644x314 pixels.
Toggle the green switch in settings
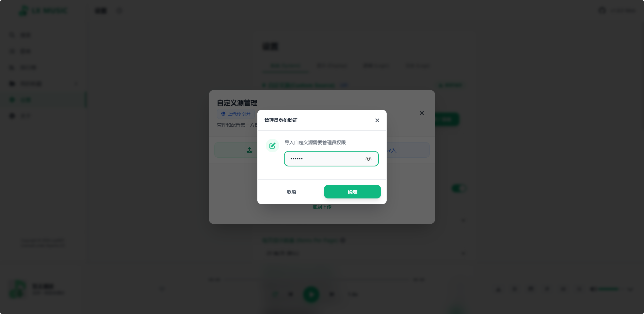459,188
